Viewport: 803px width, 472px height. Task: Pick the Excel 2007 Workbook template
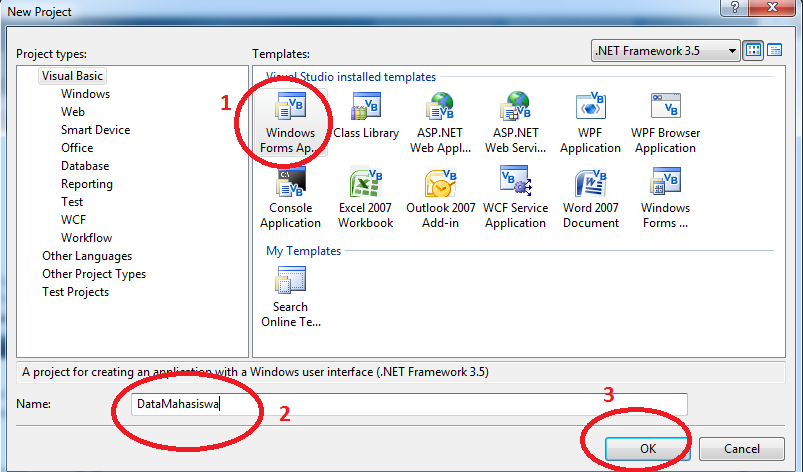365,198
